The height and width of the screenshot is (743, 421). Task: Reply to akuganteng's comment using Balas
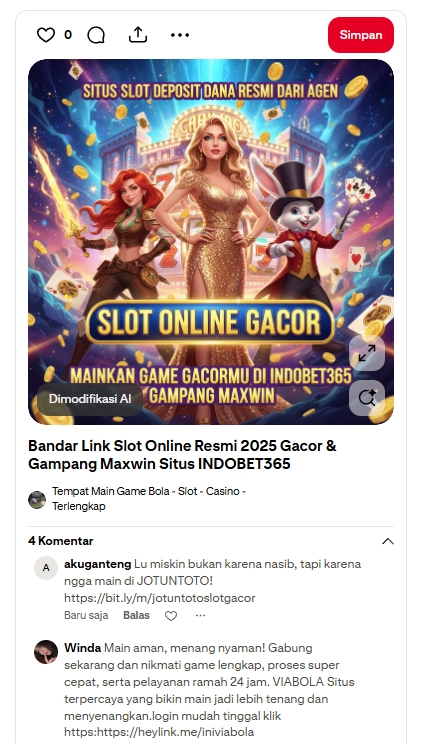[136, 616]
